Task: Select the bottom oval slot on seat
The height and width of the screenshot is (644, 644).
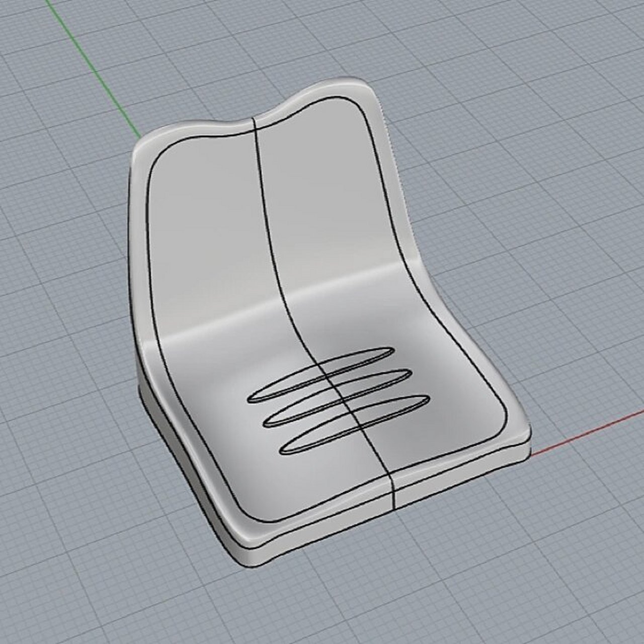Action: click(x=354, y=425)
